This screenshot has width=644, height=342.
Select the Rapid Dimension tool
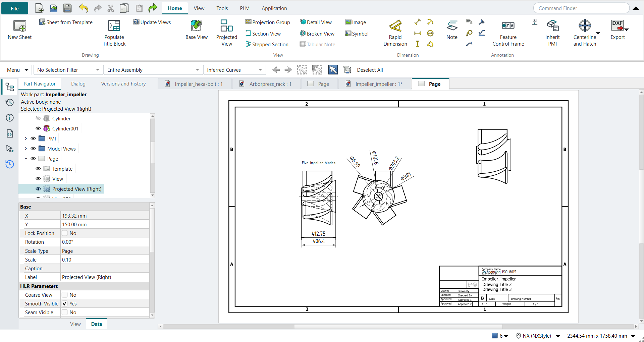click(x=395, y=33)
